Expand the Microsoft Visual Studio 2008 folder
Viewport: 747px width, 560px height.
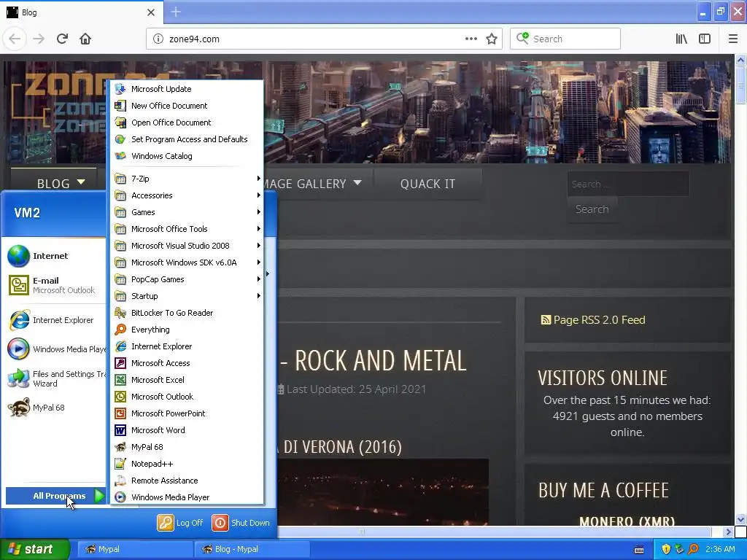pos(187,246)
